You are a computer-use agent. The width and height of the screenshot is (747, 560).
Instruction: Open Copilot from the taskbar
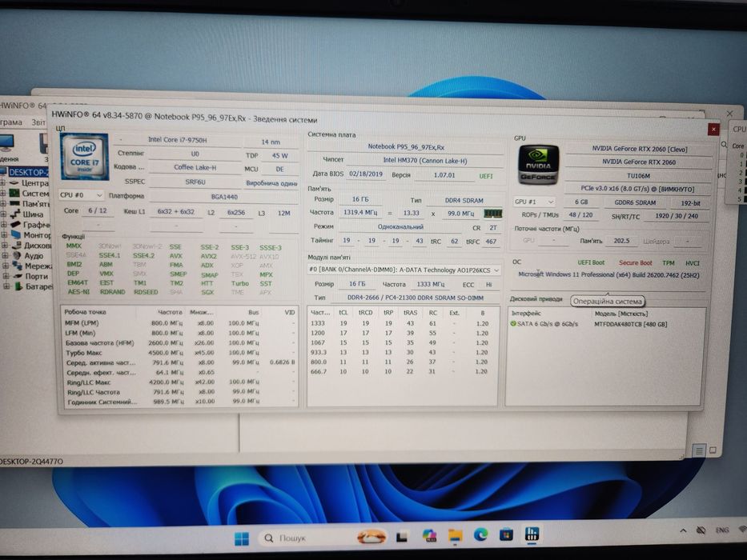coord(430,537)
